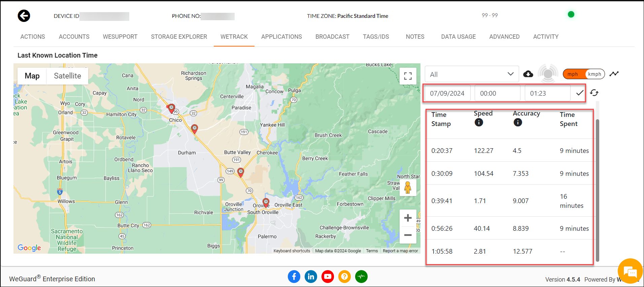
Task: Confirm the date range with the checkmark
Action: [580, 93]
